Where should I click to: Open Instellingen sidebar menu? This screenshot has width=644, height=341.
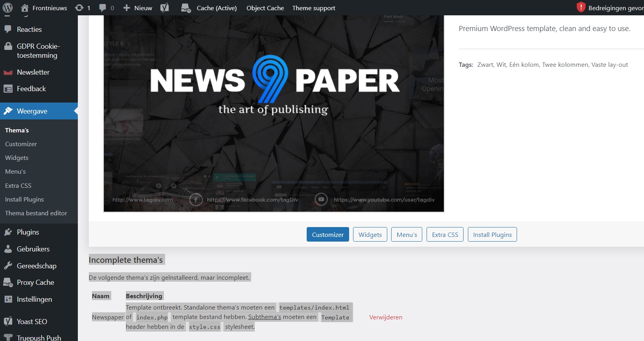coord(34,299)
